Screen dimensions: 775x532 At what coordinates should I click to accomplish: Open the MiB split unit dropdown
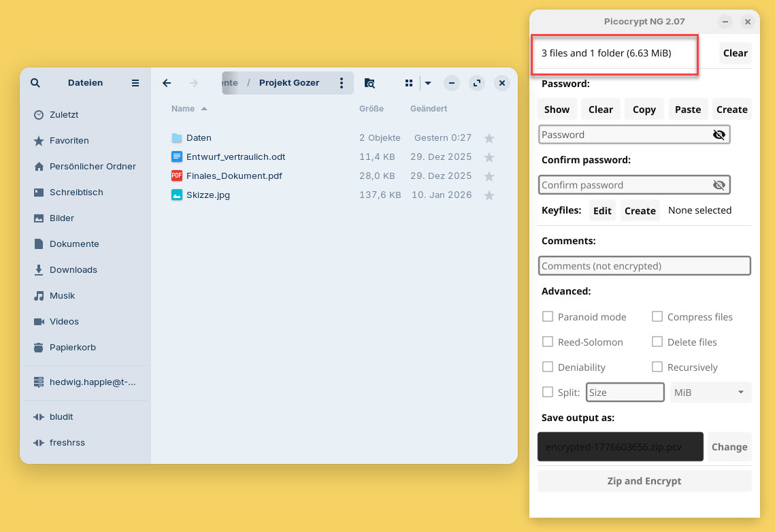pyautogui.click(x=710, y=393)
